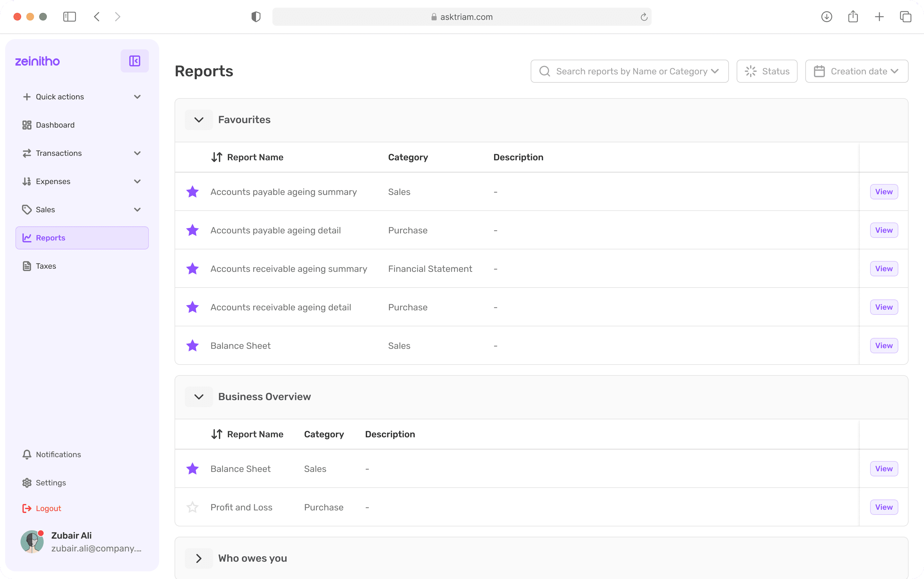Image resolution: width=924 pixels, height=579 pixels.
Task: Click the Report Name sort icon in Favourites
Action: click(217, 157)
